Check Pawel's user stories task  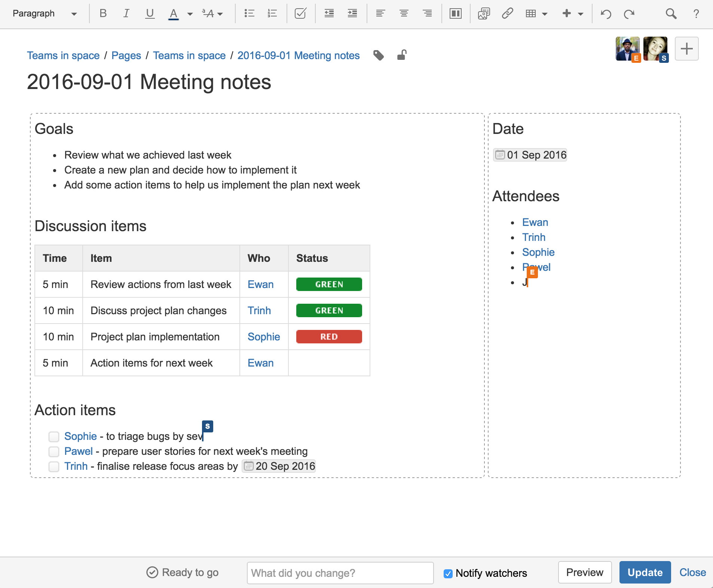[54, 451]
